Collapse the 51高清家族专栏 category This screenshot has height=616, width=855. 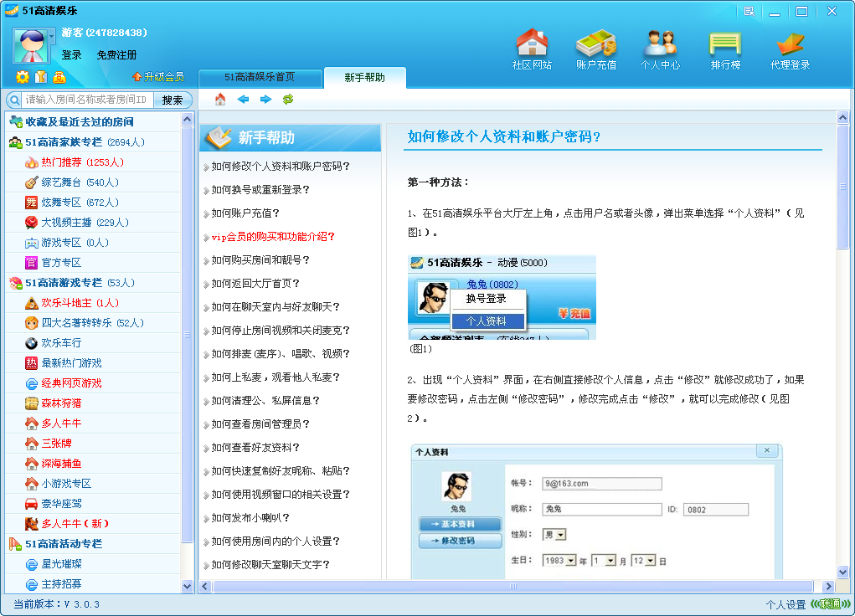click(x=16, y=142)
